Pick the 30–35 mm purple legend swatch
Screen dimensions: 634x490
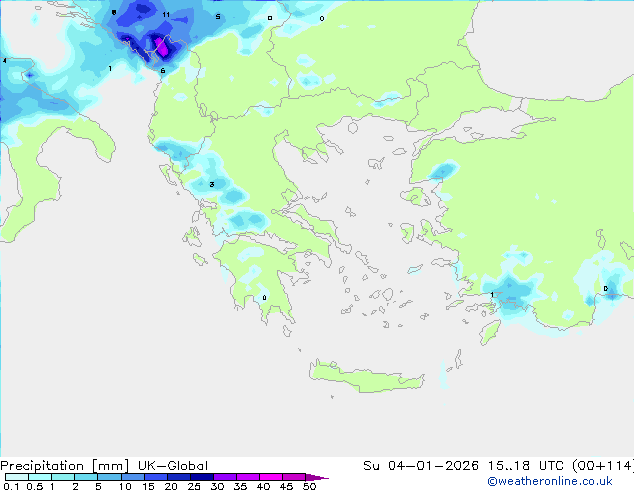tap(224, 477)
